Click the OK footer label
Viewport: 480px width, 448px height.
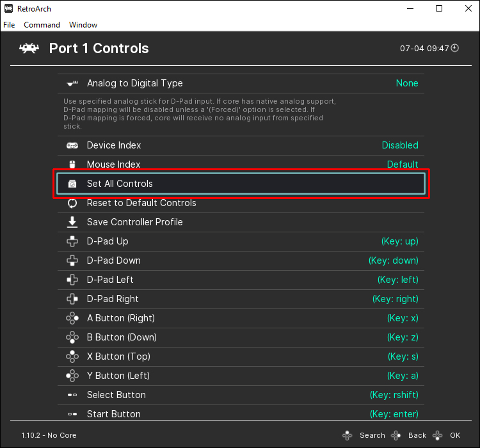click(x=455, y=435)
